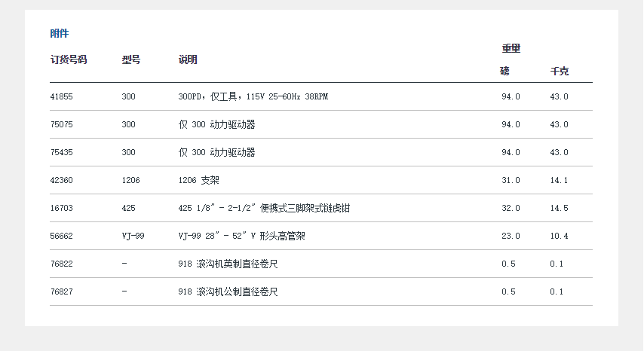Click order number 76827
The height and width of the screenshot is (351, 644).
click(x=62, y=291)
